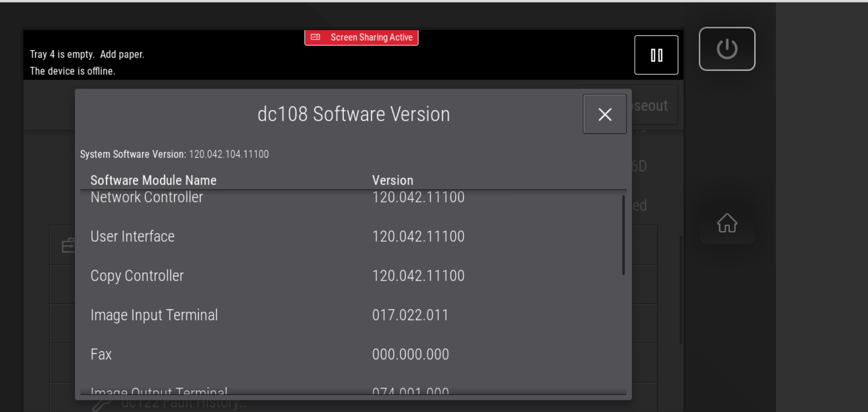The width and height of the screenshot is (868, 412).
Task: Select the User Interface module row
Action: [x=132, y=236]
